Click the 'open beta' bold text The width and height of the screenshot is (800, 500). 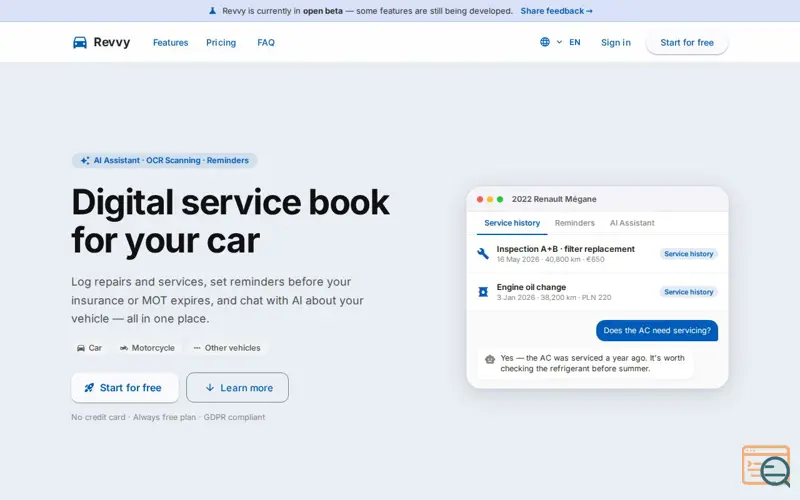click(322, 11)
